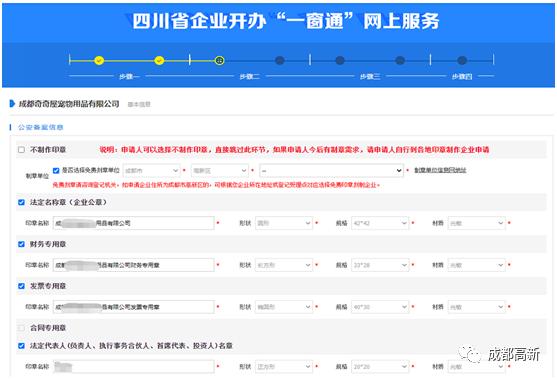Select the 步骤三 label

[370, 76]
